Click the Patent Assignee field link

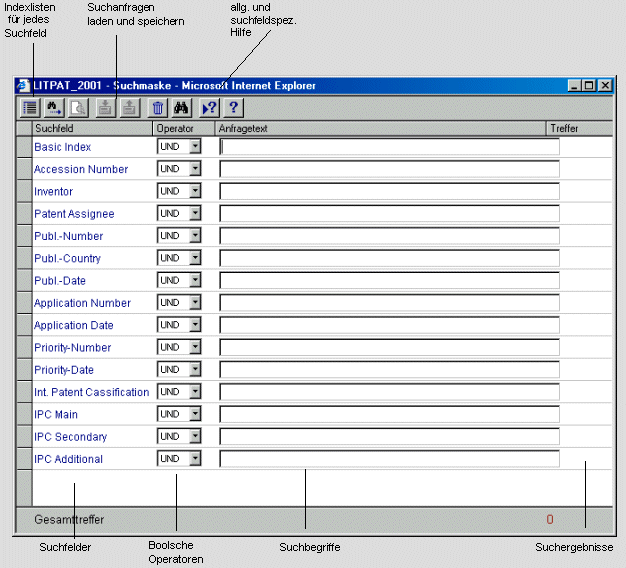74,214
